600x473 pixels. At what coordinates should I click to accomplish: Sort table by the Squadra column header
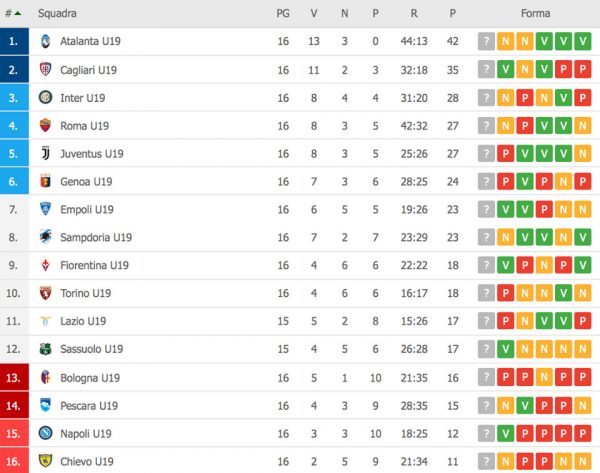pos(57,13)
